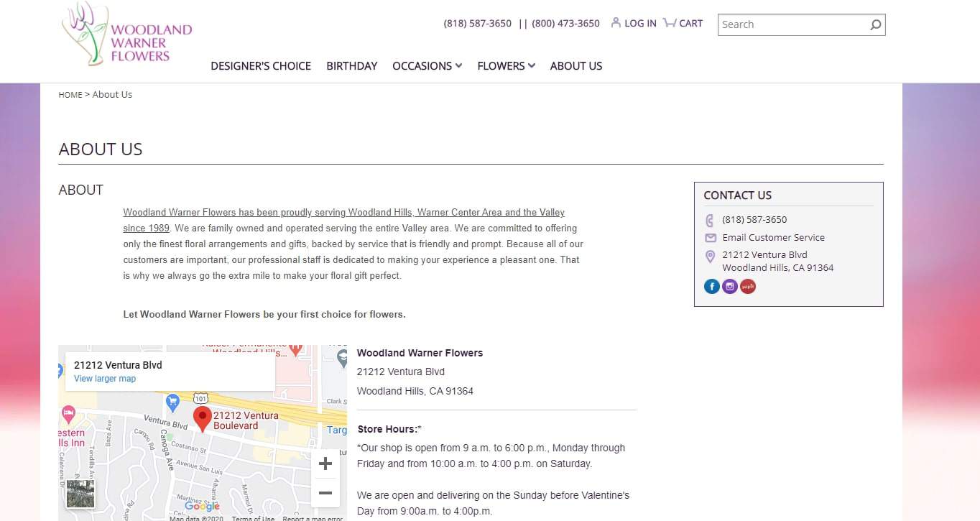Click the Kaiser Permanente hospital marker on map

coord(295,349)
